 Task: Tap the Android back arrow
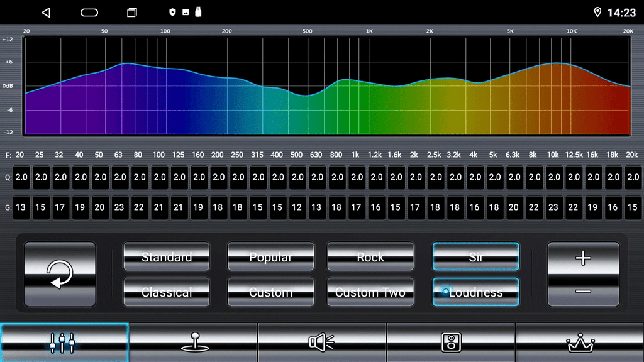coord(46,13)
